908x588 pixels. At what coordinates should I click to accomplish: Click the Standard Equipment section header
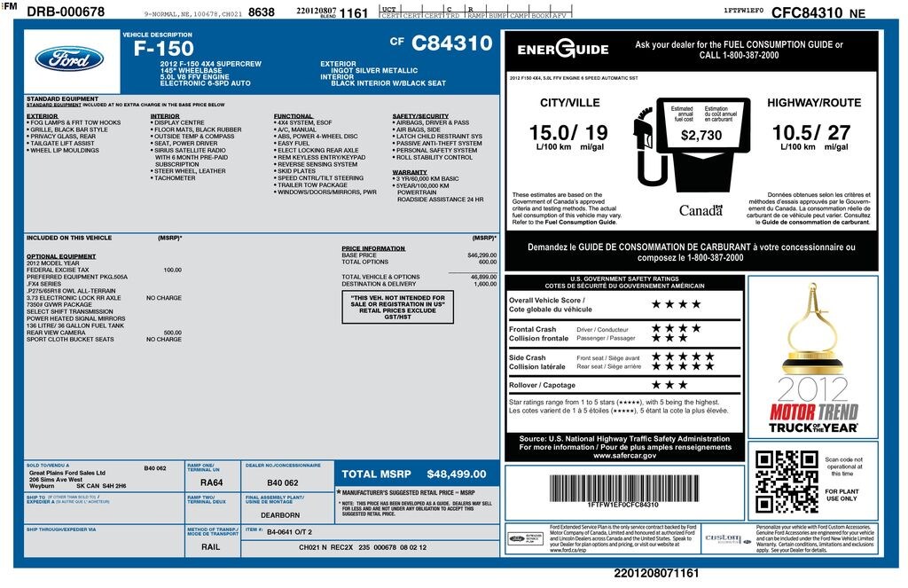pyautogui.click(x=62, y=98)
